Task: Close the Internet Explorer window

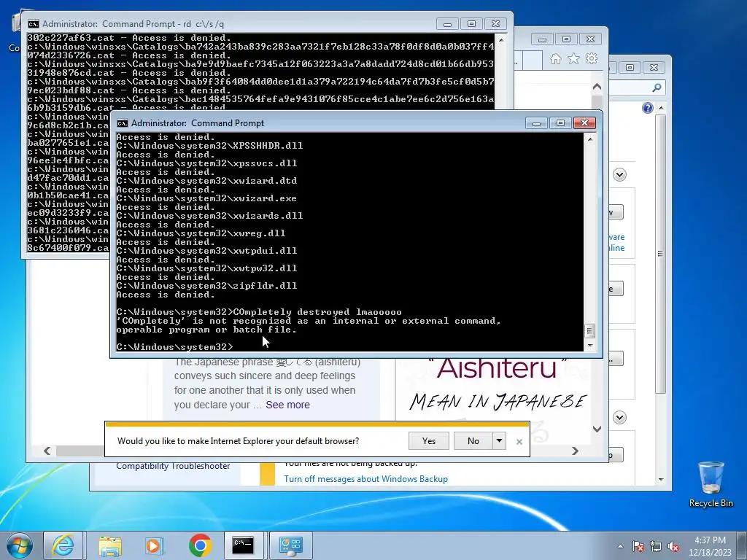Action: (590, 39)
